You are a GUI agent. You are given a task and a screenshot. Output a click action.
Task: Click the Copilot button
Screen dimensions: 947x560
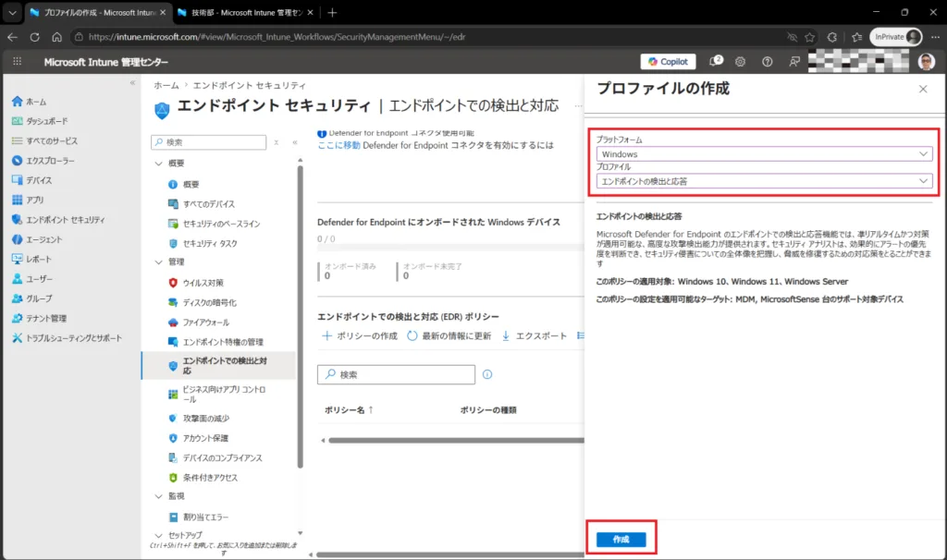(x=668, y=62)
